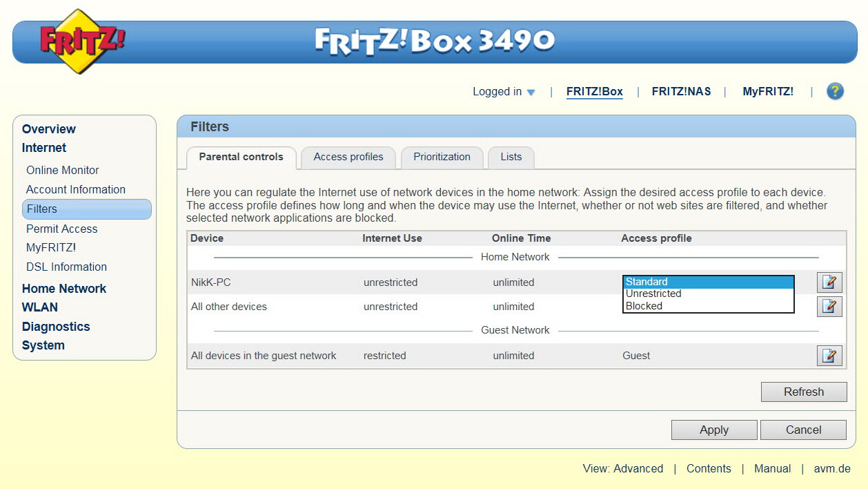The width and height of the screenshot is (868, 489).
Task: Click the FRITZ!Box 3490 title banner
Action: point(435,41)
